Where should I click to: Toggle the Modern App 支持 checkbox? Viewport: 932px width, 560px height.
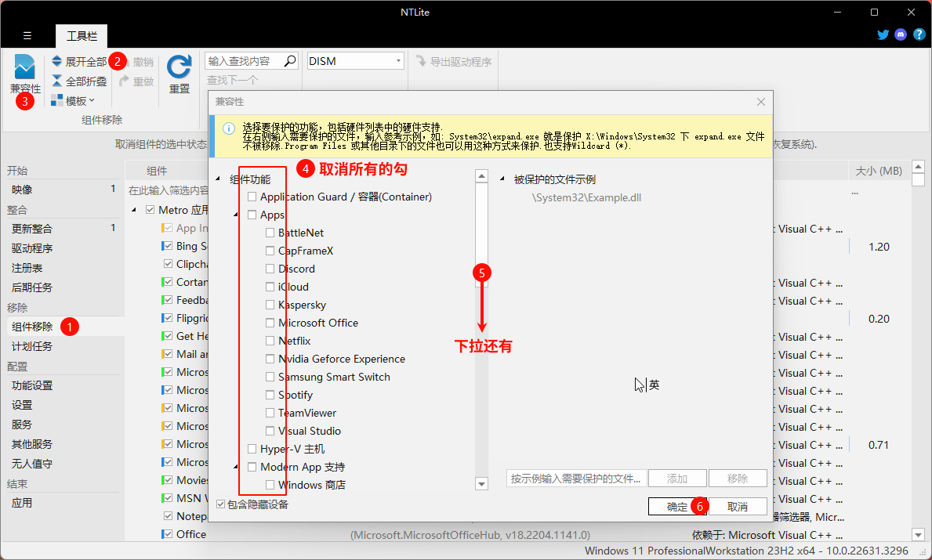pyautogui.click(x=252, y=467)
